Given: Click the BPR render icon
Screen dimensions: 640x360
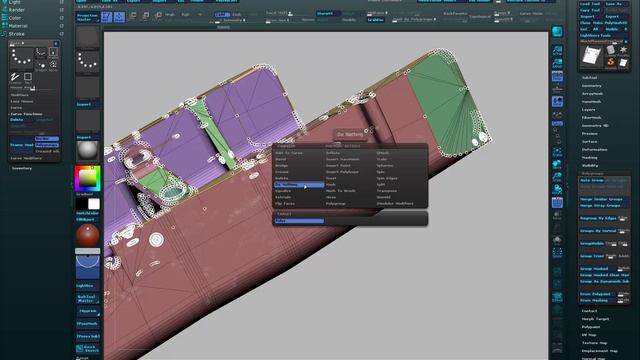Looking at the screenshot, I should click(x=557, y=32).
